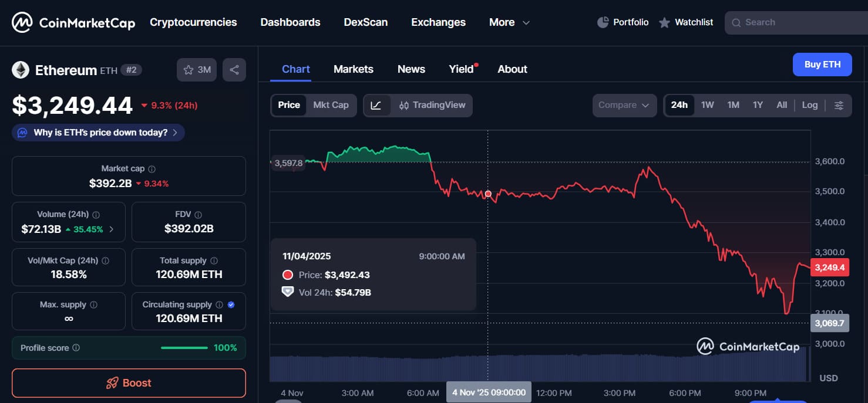
Task: Open the Markets tab
Action: [x=353, y=69]
